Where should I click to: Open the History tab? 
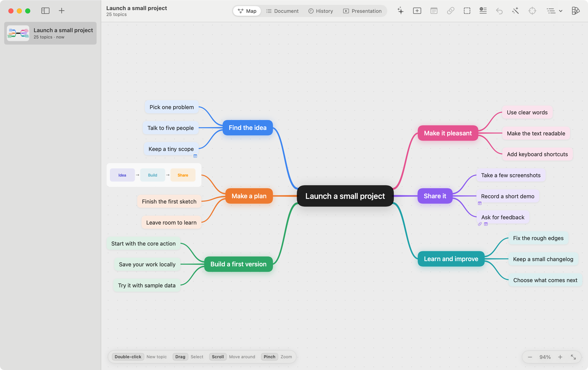(x=321, y=11)
